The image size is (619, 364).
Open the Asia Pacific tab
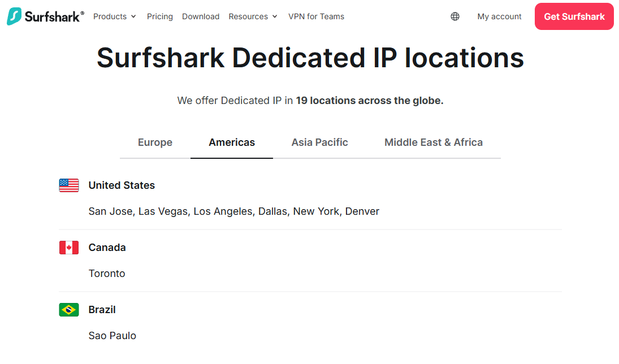point(319,142)
